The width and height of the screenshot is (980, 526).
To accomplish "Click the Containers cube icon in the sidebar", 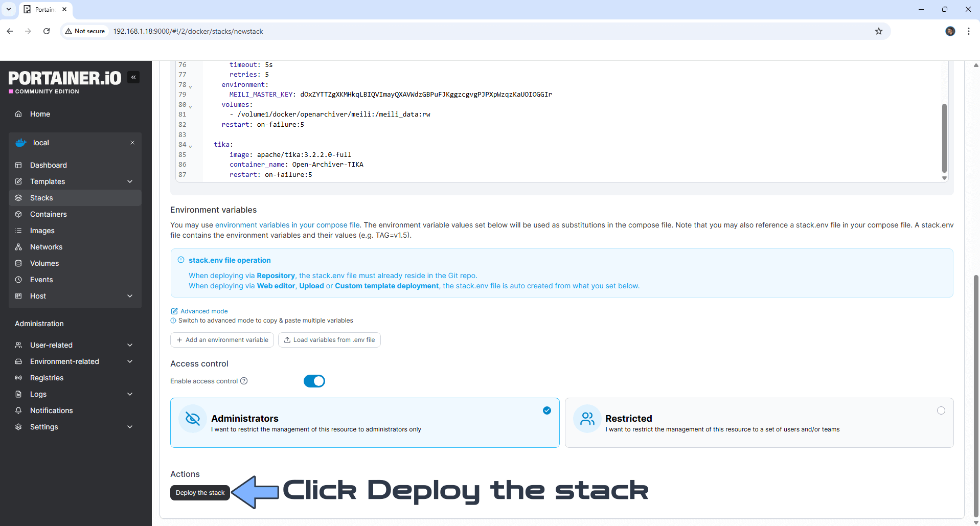I will (x=18, y=214).
